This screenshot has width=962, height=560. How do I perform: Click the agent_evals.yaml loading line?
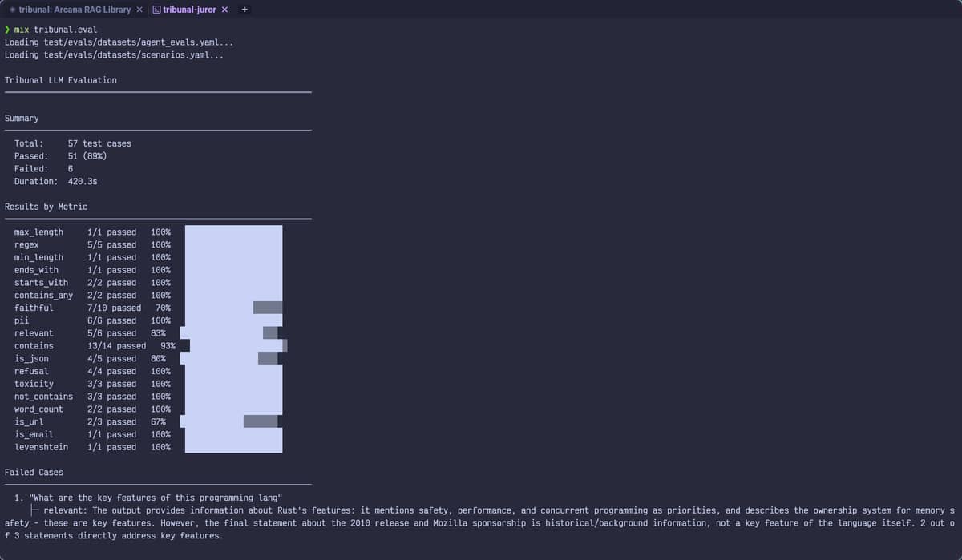pos(119,42)
